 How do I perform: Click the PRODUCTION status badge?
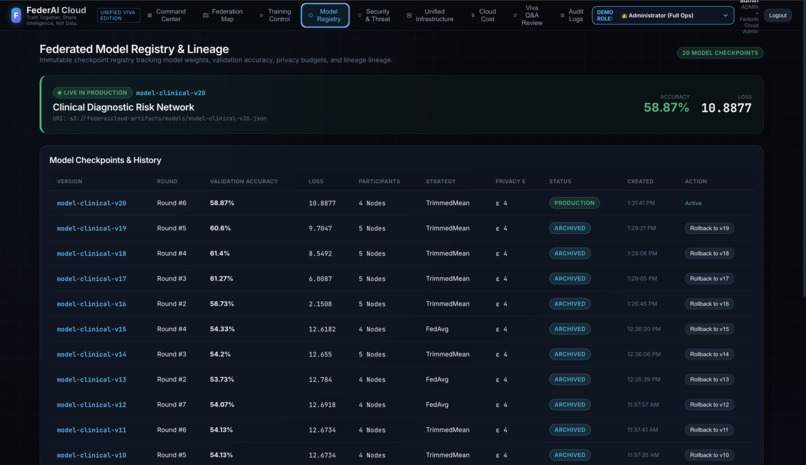[574, 203]
